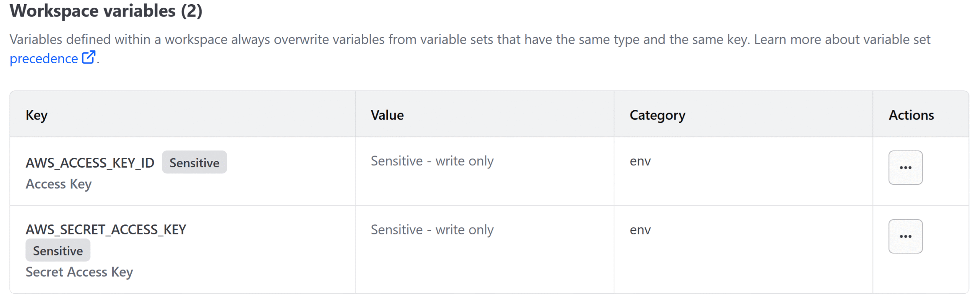Click the Category column header
Viewport: 980px width, 301px height.
click(657, 115)
